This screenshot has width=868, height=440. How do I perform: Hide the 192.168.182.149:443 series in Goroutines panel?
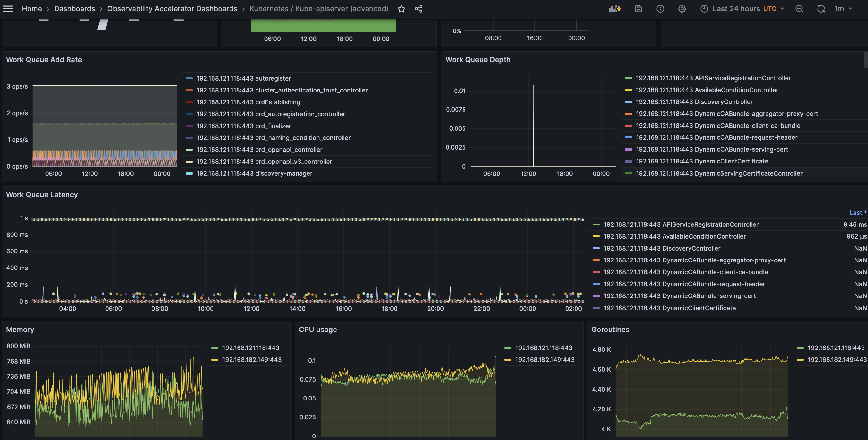click(x=835, y=359)
